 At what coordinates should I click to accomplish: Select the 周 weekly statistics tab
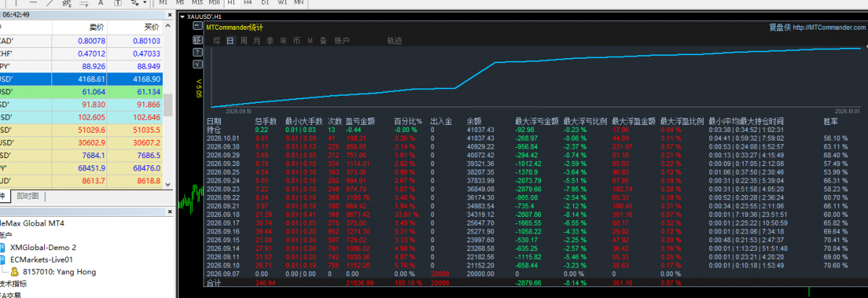pos(243,41)
